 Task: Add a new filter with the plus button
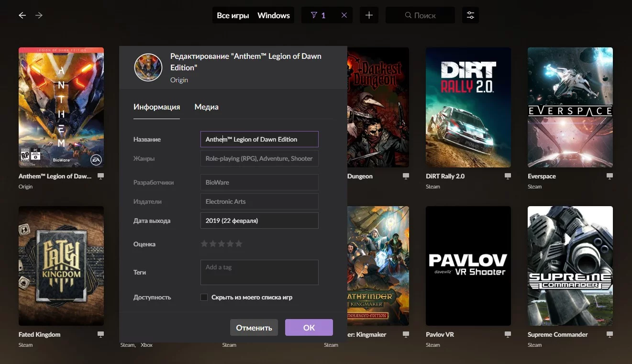(x=369, y=15)
